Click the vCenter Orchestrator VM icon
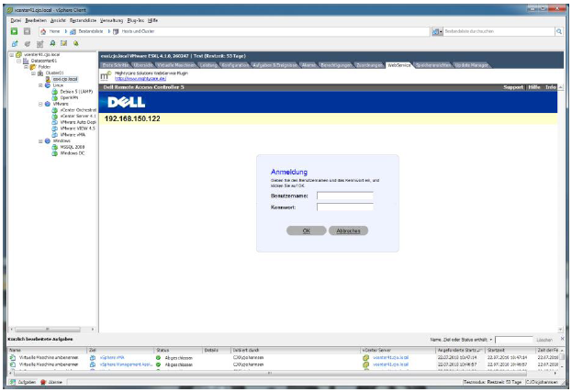 [55, 110]
